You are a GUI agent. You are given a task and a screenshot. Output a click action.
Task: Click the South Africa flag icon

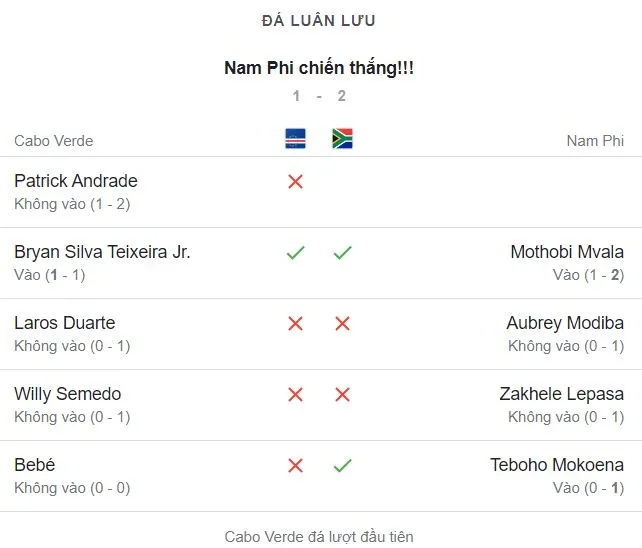(x=342, y=139)
